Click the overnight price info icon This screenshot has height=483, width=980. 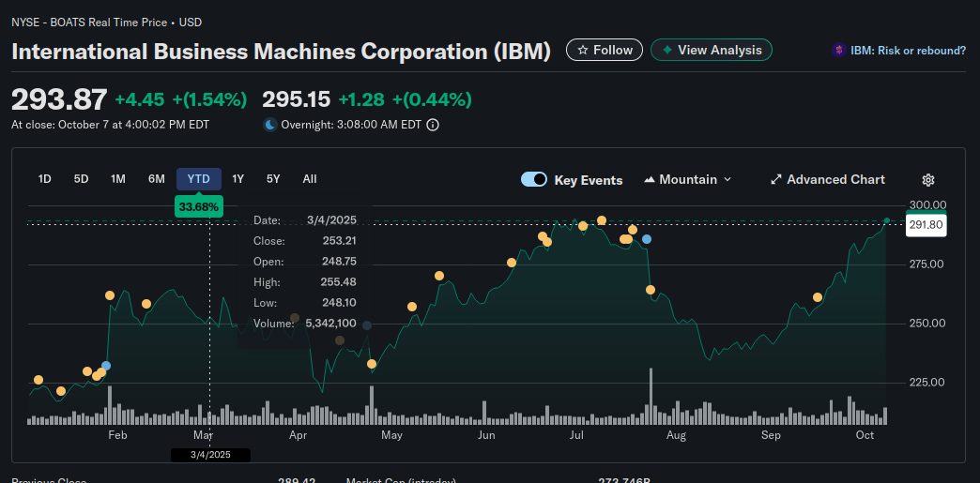433,124
